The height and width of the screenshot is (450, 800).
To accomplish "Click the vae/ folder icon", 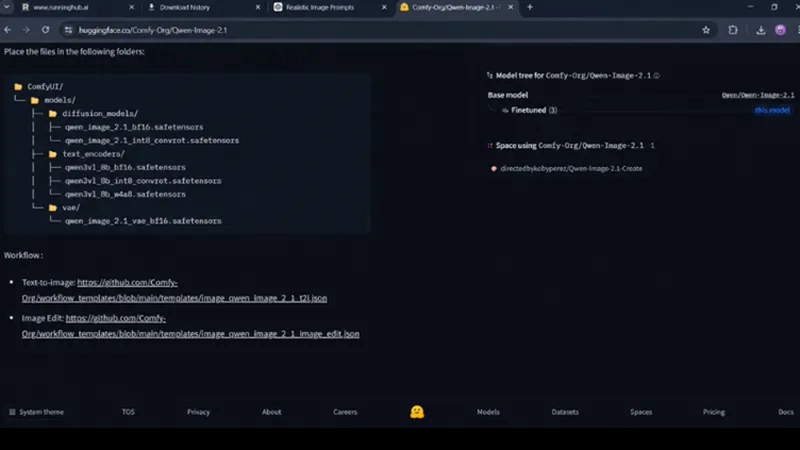I will coord(53,208).
